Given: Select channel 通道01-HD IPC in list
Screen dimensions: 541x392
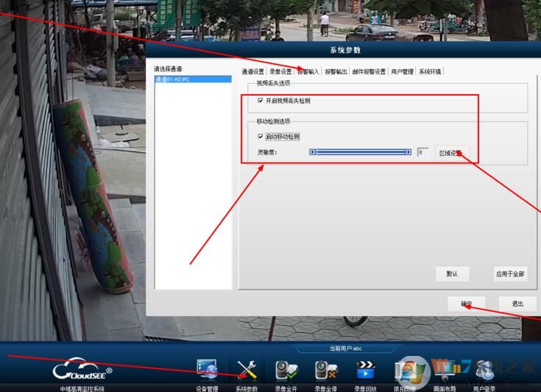Looking at the screenshot, I should [172, 79].
